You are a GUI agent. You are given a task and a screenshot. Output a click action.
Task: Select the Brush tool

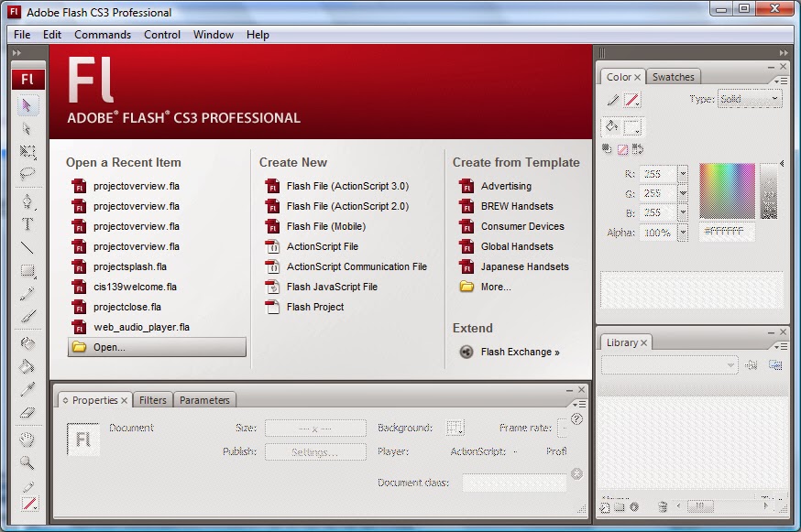(x=27, y=317)
